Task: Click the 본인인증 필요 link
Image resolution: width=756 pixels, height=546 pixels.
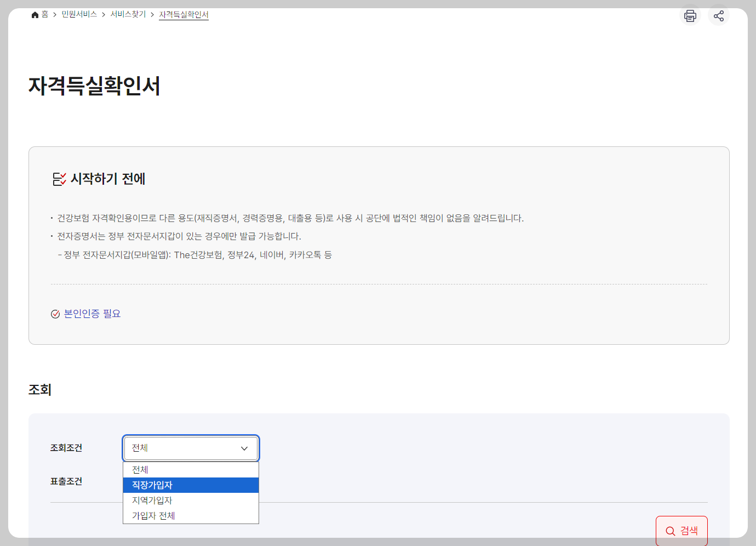Action: [92, 314]
